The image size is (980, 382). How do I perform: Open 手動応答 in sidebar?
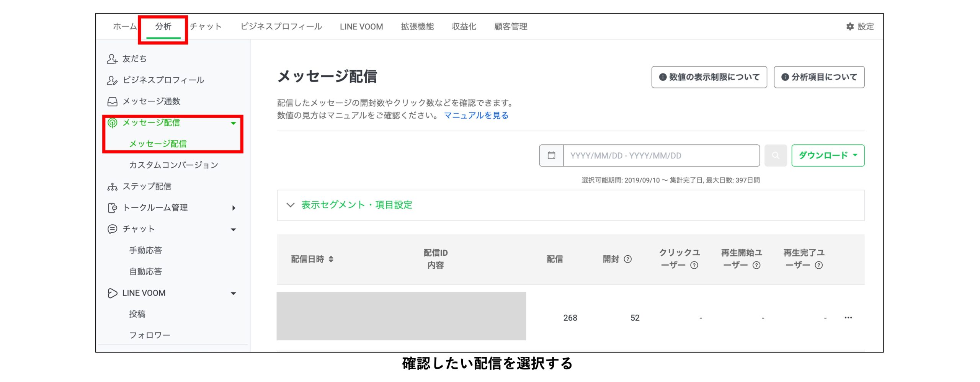(145, 250)
